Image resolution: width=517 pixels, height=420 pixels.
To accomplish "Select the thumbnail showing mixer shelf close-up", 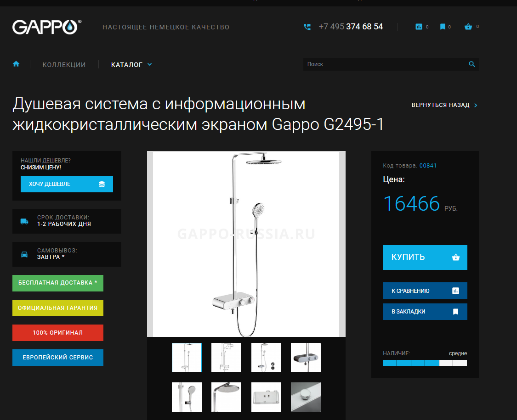I will coord(306,358).
